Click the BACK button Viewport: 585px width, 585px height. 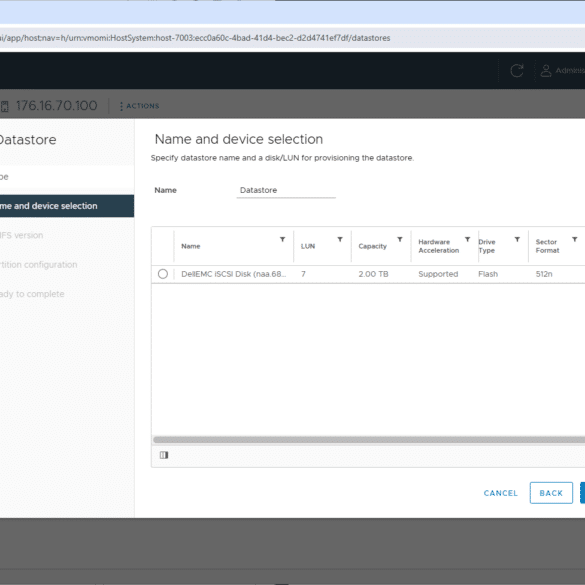[x=551, y=493]
